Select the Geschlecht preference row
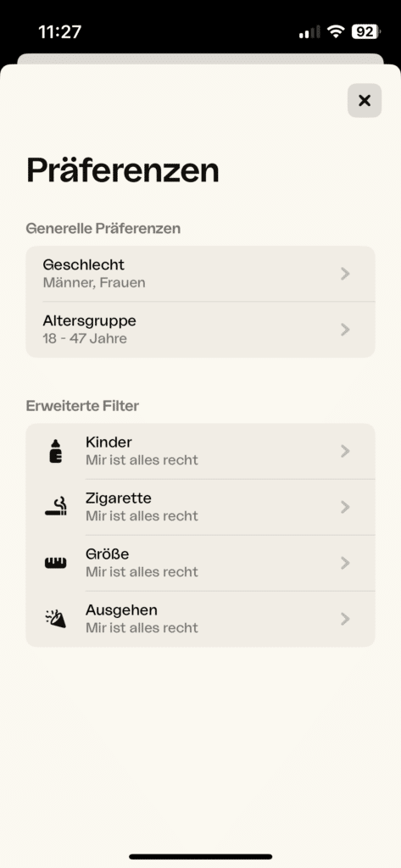Image resolution: width=401 pixels, height=868 pixels. pyautogui.click(x=200, y=274)
